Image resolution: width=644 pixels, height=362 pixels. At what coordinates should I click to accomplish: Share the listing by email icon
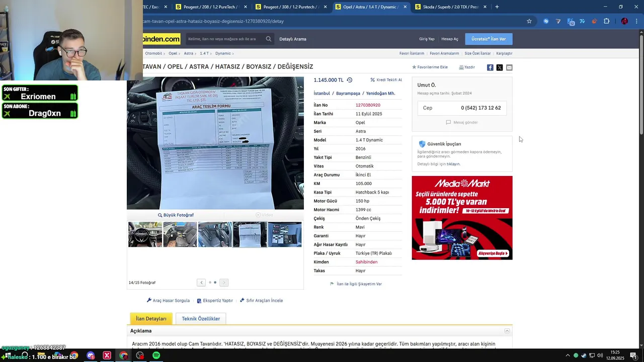coord(509,67)
